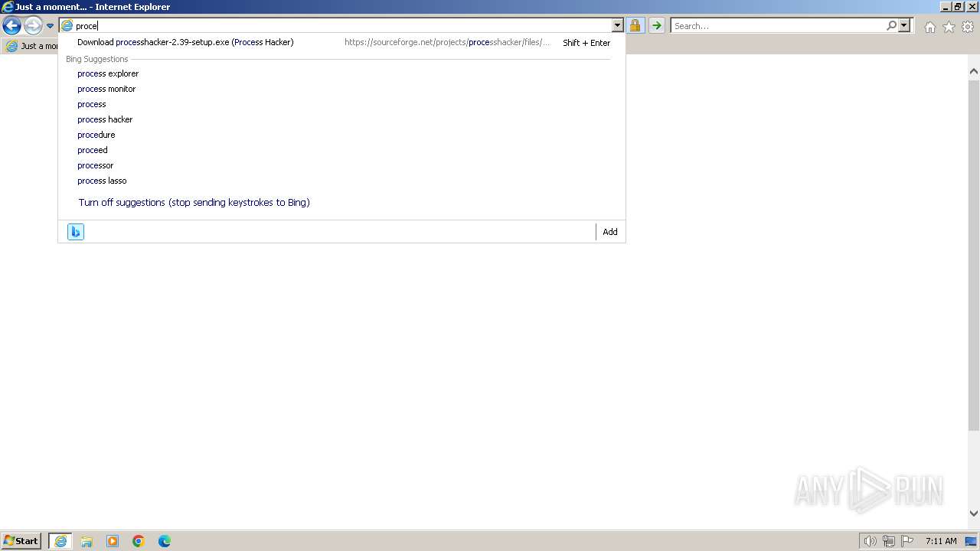Click into the address bar text field

(x=342, y=26)
